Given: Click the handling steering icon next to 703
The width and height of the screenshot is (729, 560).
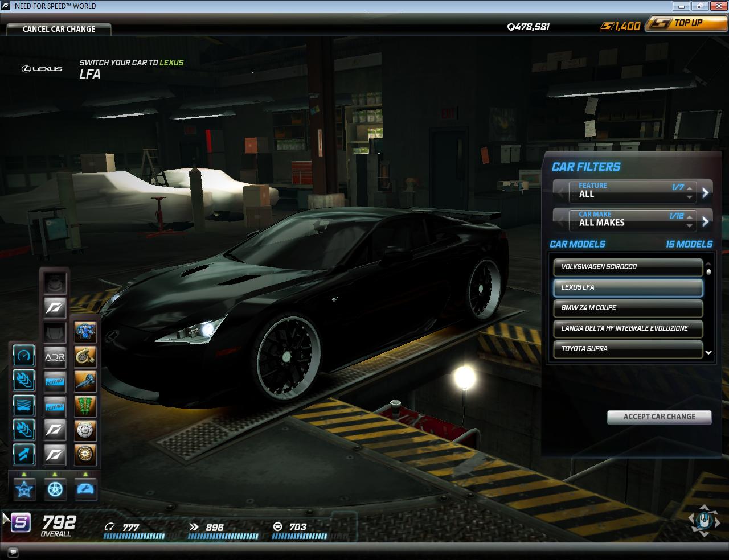Looking at the screenshot, I should pos(277,527).
